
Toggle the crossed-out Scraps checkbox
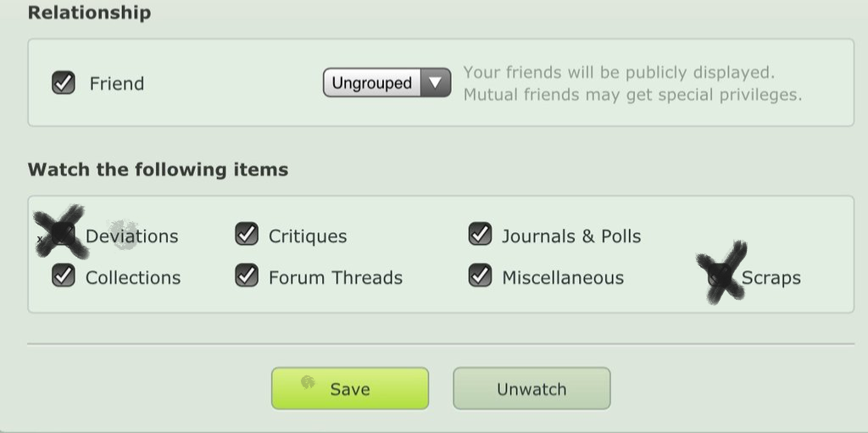720,275
